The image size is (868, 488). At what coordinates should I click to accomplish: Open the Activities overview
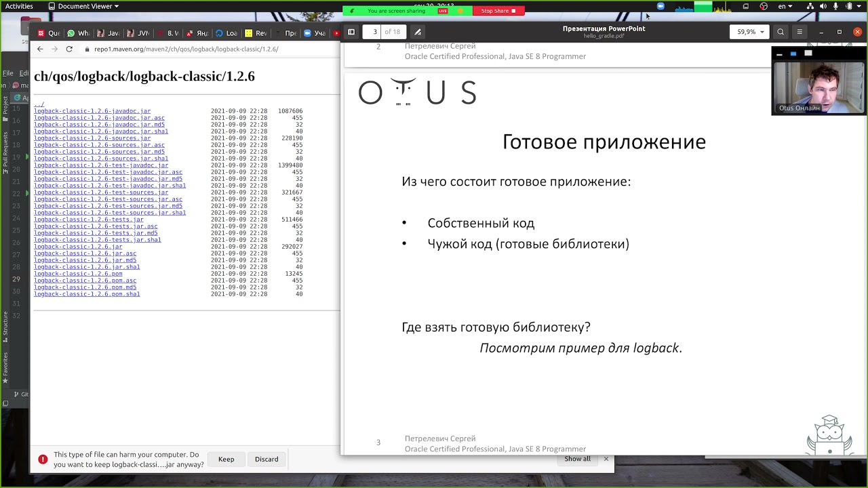19,6
